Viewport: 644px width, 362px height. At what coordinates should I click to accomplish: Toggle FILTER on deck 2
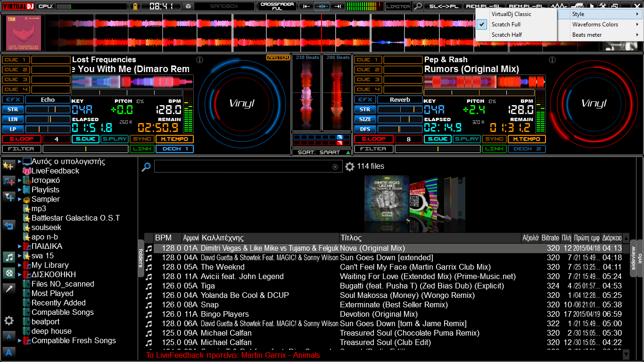[x=373, y=149]
